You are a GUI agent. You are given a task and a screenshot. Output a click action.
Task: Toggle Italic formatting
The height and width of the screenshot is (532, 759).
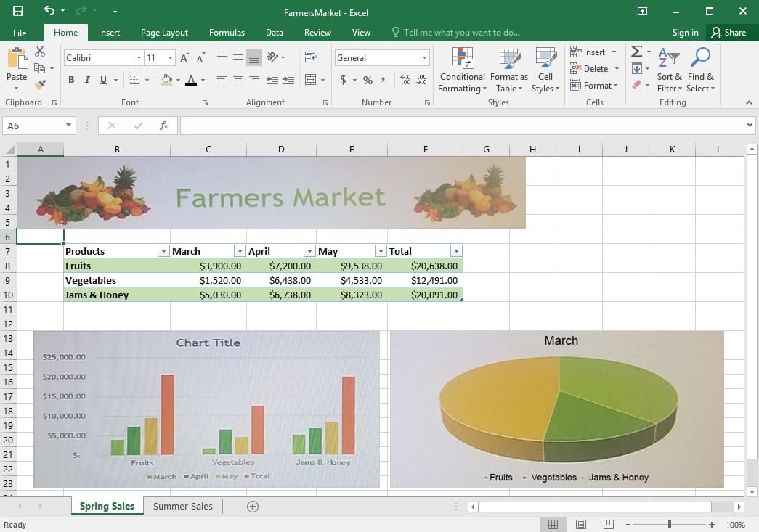coord(87,80)
